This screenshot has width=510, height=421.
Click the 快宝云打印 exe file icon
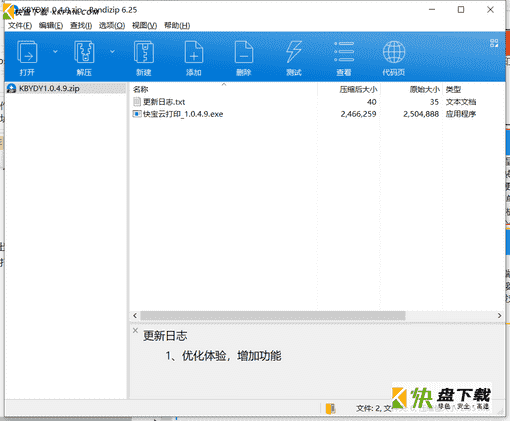[137, 114]
